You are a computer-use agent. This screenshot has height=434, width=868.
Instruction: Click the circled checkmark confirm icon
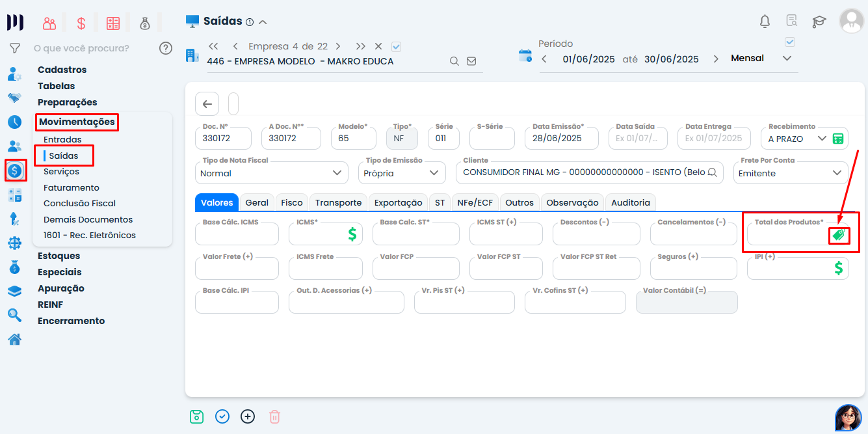(x=222, y=416)
